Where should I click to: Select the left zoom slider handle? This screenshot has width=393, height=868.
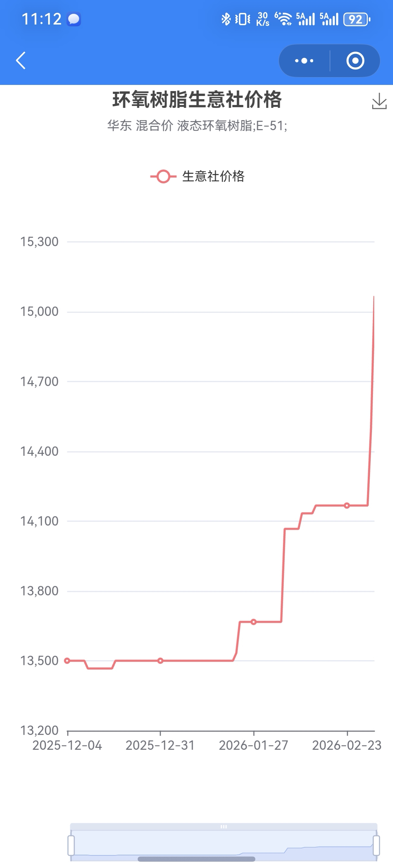(71, 845)
